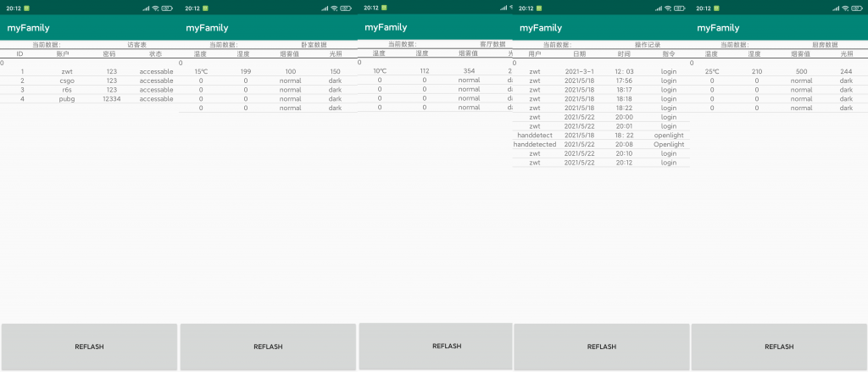The width and height of the screenshot is (868, 372).
Task: Tap green notification icon on the 厨房数据 screen
Action: (717, 8)
